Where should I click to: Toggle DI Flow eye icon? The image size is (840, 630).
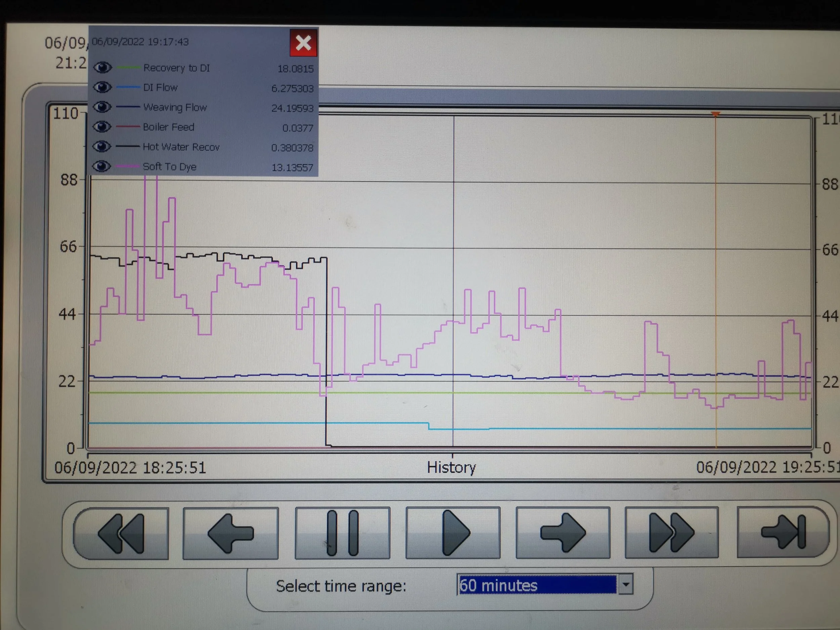[102, 87]
